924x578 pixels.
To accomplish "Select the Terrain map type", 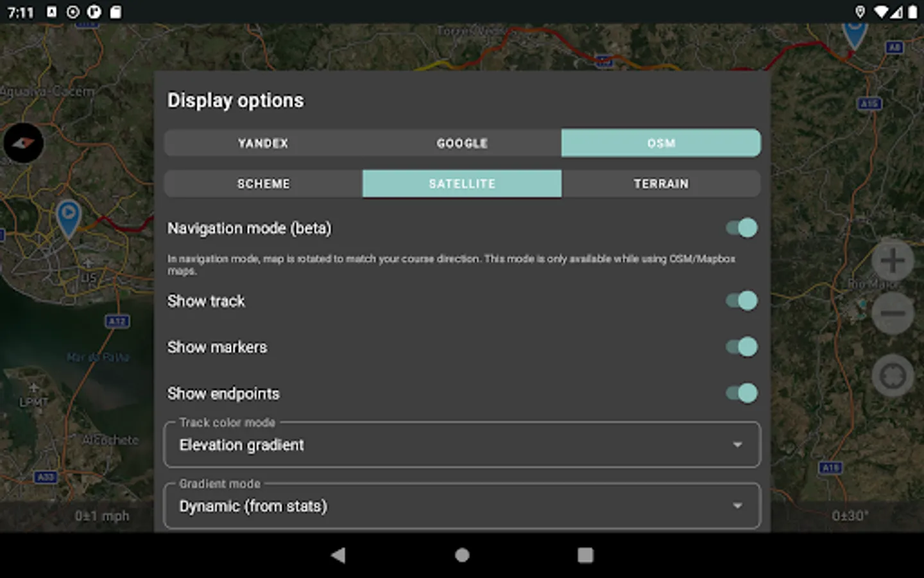I will click(x=661, y=184).
